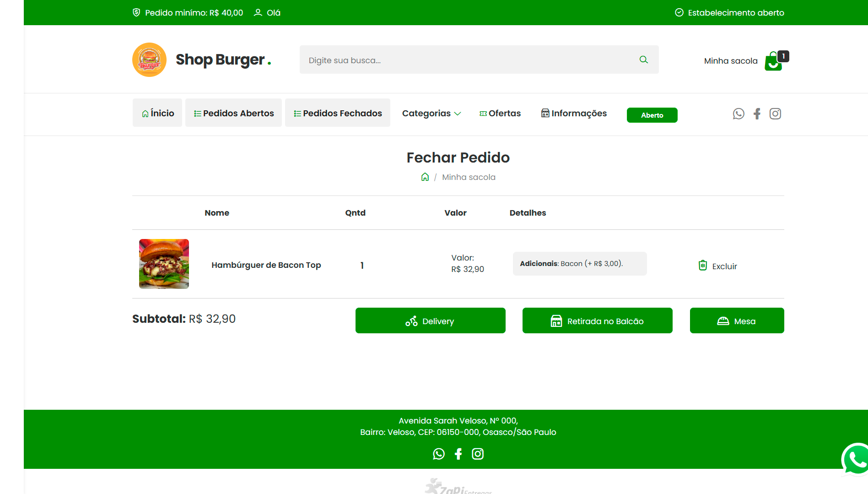
Task: Remove item with Excluir link
Action: tap(717, 266)
